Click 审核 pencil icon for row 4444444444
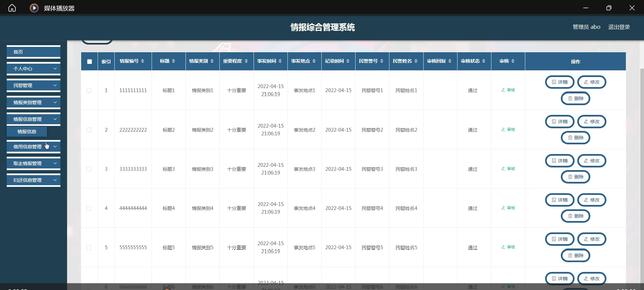This screenshot has width=644, height=290. 503,208
